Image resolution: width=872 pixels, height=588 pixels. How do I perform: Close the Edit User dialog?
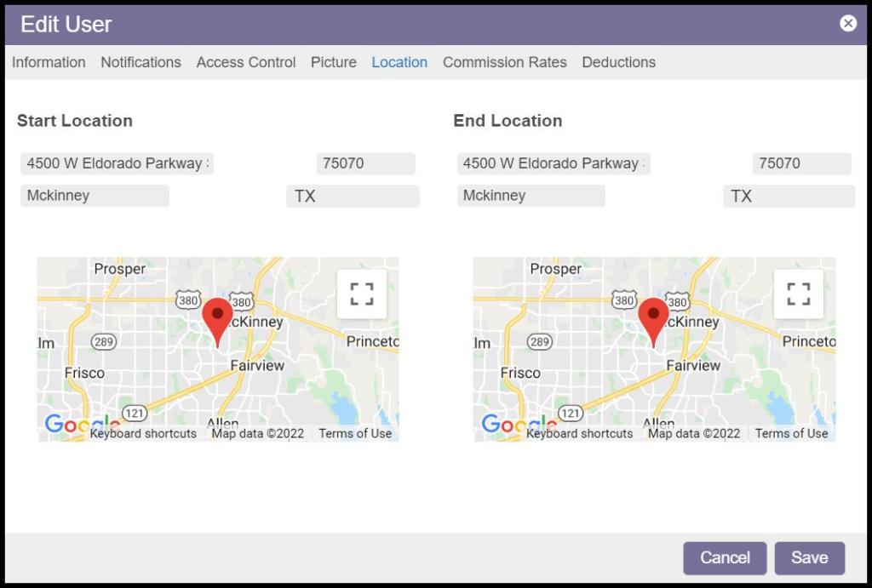click(847, 24)
